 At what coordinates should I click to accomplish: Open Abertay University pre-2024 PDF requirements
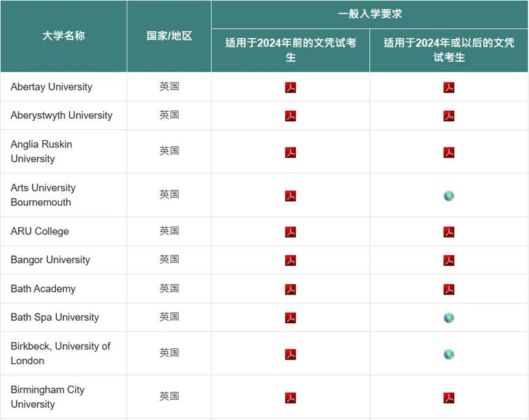[290, 86]
